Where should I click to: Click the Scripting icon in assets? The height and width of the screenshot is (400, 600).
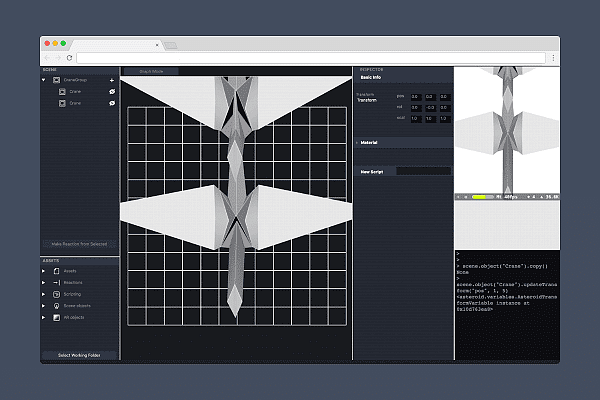point(56,294)
